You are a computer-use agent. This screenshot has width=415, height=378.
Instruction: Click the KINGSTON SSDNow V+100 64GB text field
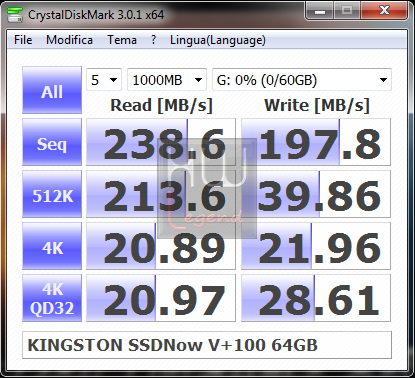pos(207,345)
